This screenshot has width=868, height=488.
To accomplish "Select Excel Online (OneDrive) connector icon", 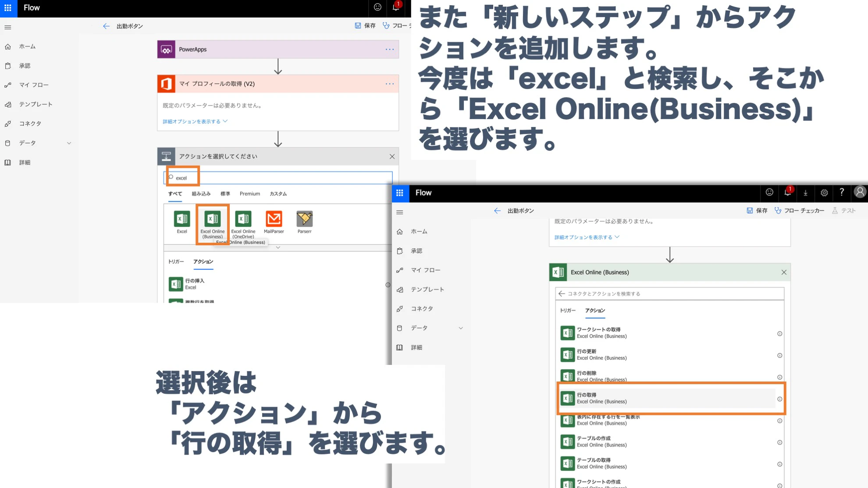I will tap(243, 219).
